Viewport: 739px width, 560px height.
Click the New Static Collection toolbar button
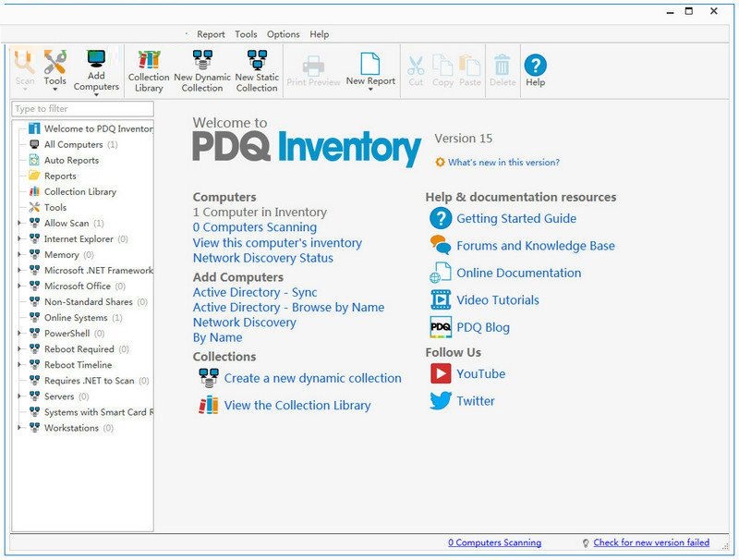257,71
